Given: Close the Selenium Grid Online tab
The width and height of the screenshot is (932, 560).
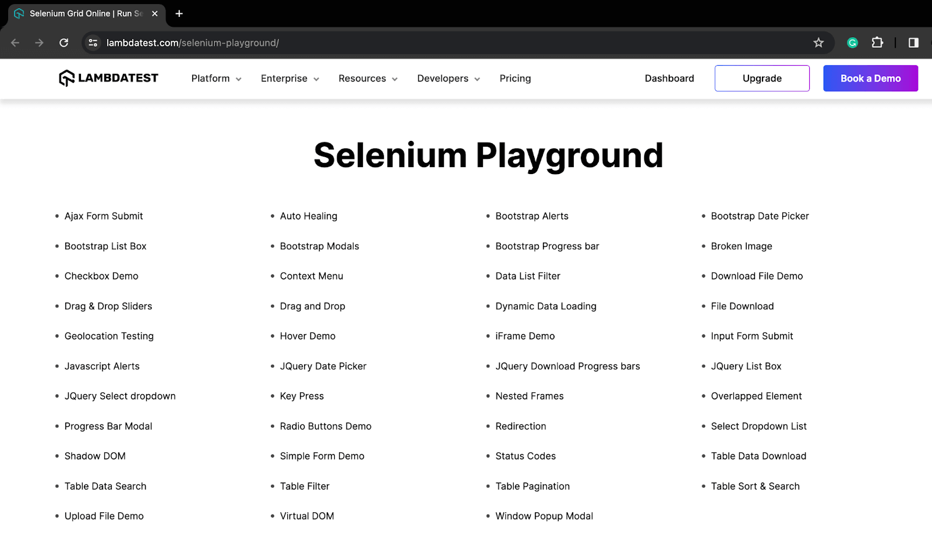Looking at the screenshot, I should [154, 13].
